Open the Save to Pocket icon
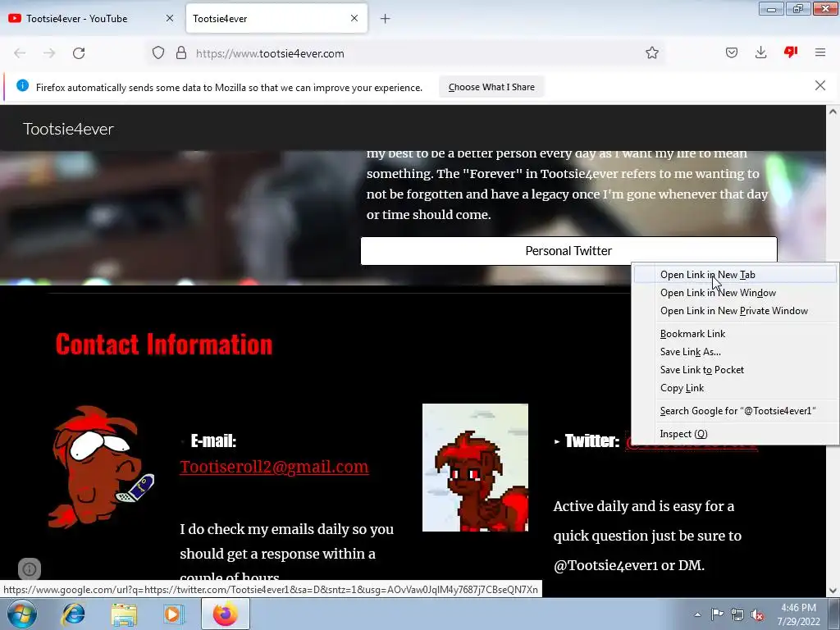Image resolution: width=840 pixels, height=630 pixels. click(x=732, y=52)
